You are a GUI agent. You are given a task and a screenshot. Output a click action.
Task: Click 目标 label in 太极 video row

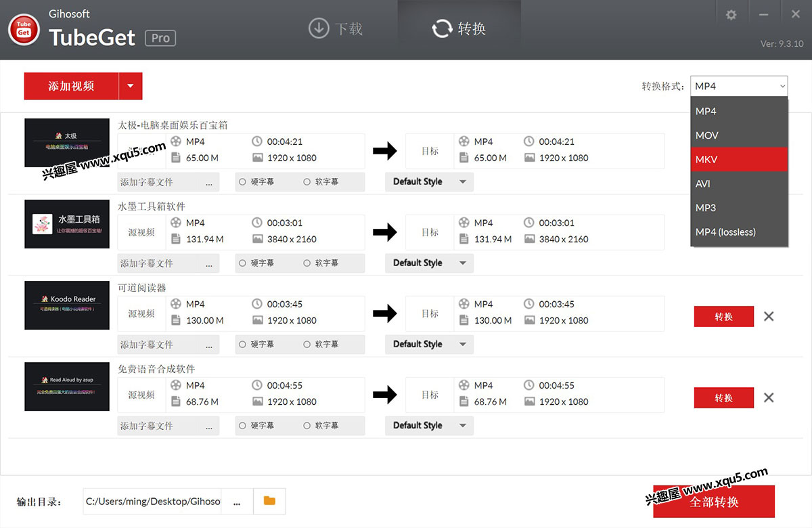pyautogui.click(x=430, y=151)
